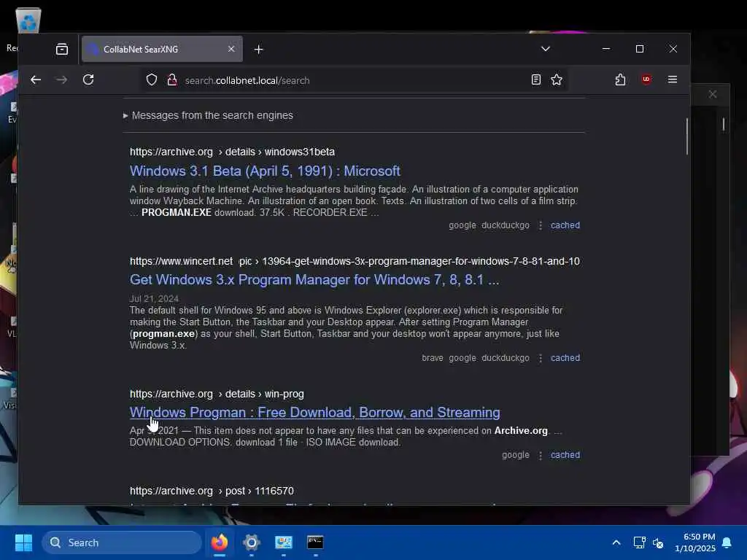Image resolution: width=747 pixels, height=560 pixels.
Task: Open cached version of windows31beta result
Action: point(565,225)
